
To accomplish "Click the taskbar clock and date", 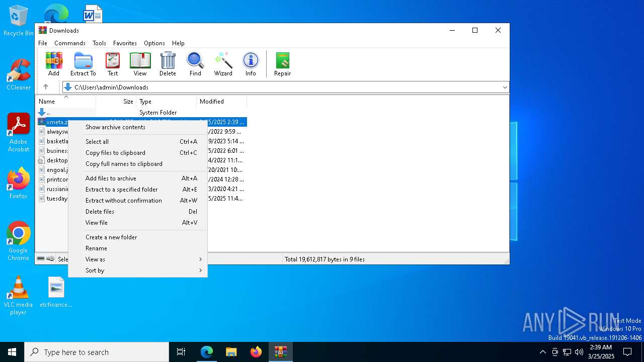I will tap(601, 352).
